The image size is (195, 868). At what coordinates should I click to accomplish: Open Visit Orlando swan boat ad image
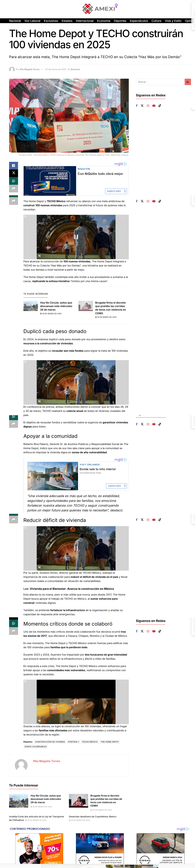pos(53,476)
